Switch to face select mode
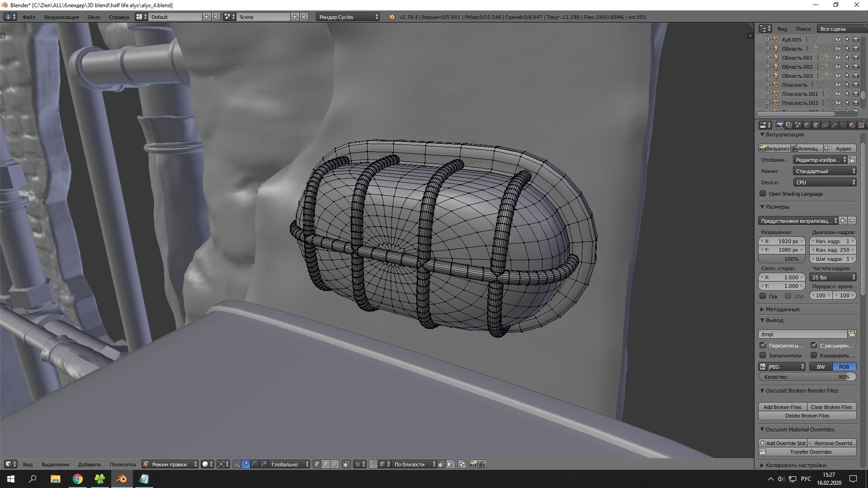 (x=335, y=464)
